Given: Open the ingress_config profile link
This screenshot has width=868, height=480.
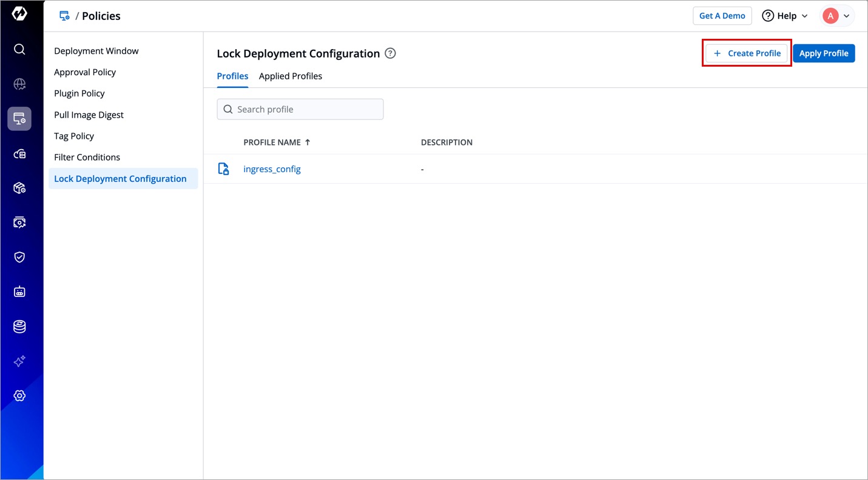Looking at the screenshot, I should (x=272, y=169).
